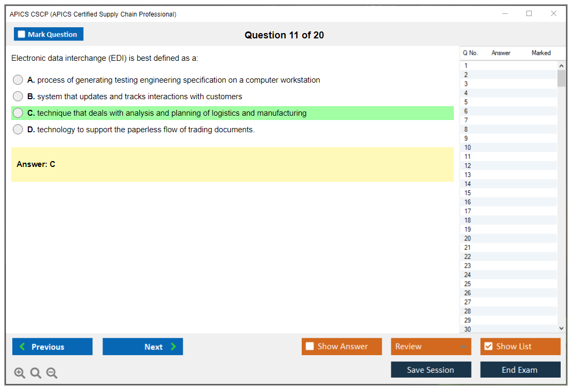The width and height of the screenshot is (574, 392).
Task: Maximize the exam application window
Action: [529, 14]
